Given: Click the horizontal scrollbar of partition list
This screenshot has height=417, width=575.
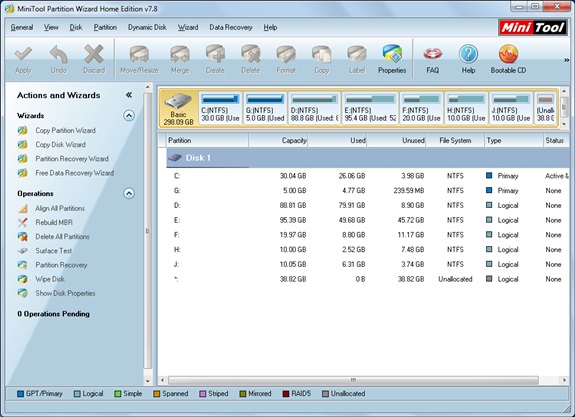Looking at the screenshot, I should (x=353, y=380).
